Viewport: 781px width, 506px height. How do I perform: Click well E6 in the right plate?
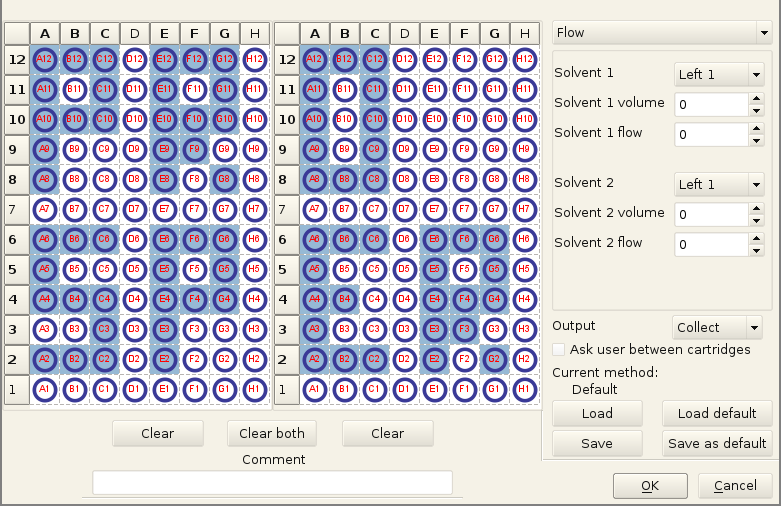pyautogui.click(x=434, y=240)
